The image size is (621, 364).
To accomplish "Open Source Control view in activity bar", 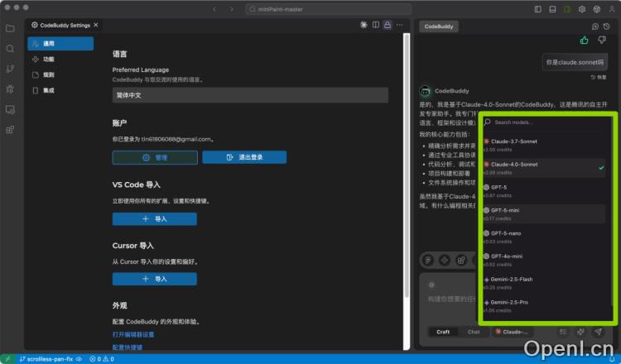I will 10,69.
